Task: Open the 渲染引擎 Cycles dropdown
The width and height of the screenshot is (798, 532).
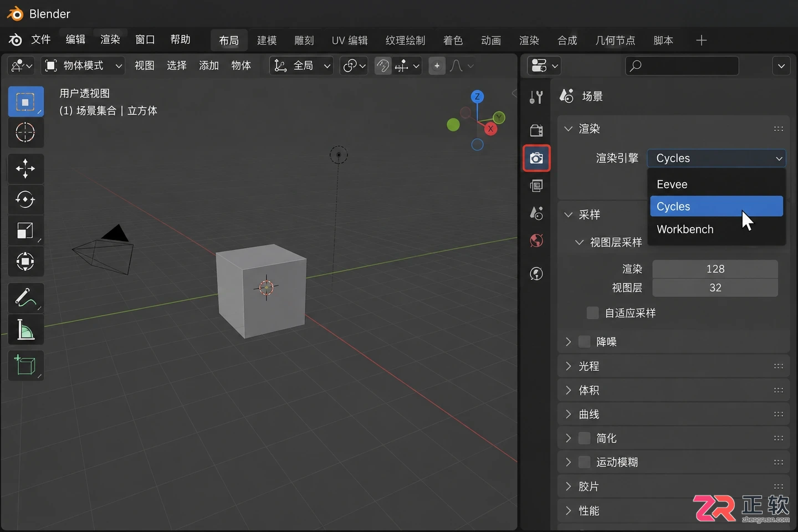Action: [716, 158]
